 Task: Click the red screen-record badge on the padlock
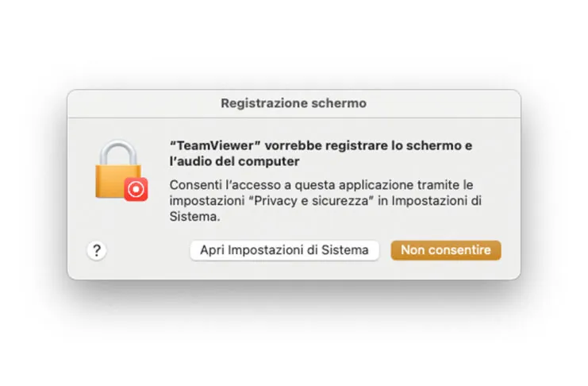[136, 189]
